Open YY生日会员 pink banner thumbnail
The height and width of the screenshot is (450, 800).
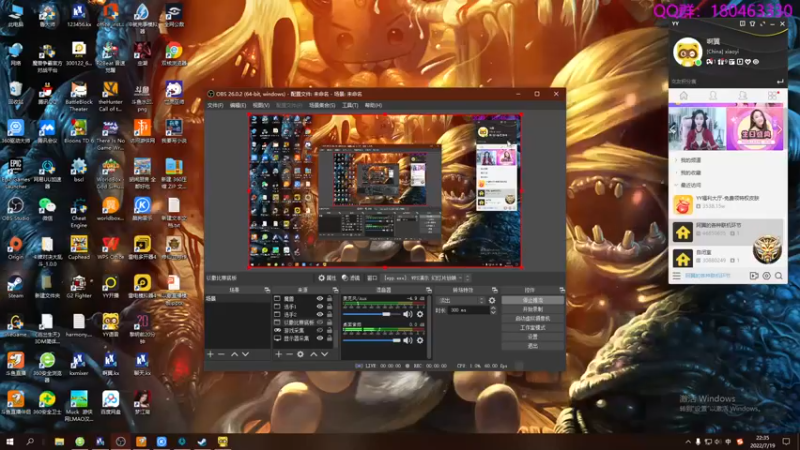pyautogui.click(x=755, y=129)
